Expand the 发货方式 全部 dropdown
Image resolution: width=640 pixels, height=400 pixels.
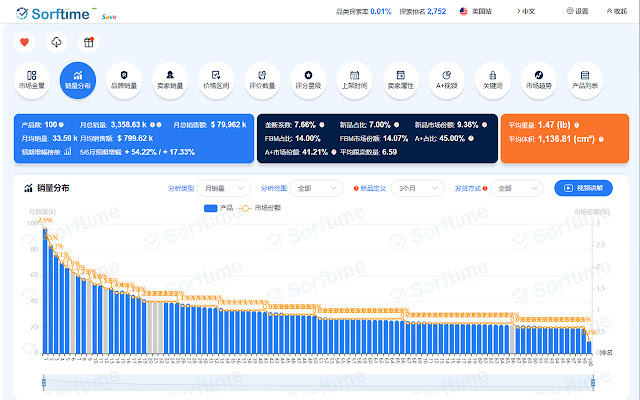(517, 188)
